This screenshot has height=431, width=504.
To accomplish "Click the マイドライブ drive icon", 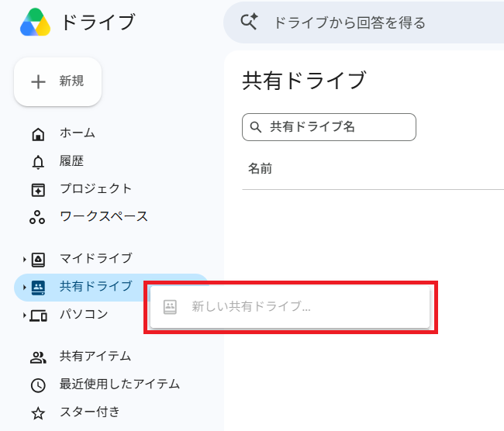I will tap(38, 260).
